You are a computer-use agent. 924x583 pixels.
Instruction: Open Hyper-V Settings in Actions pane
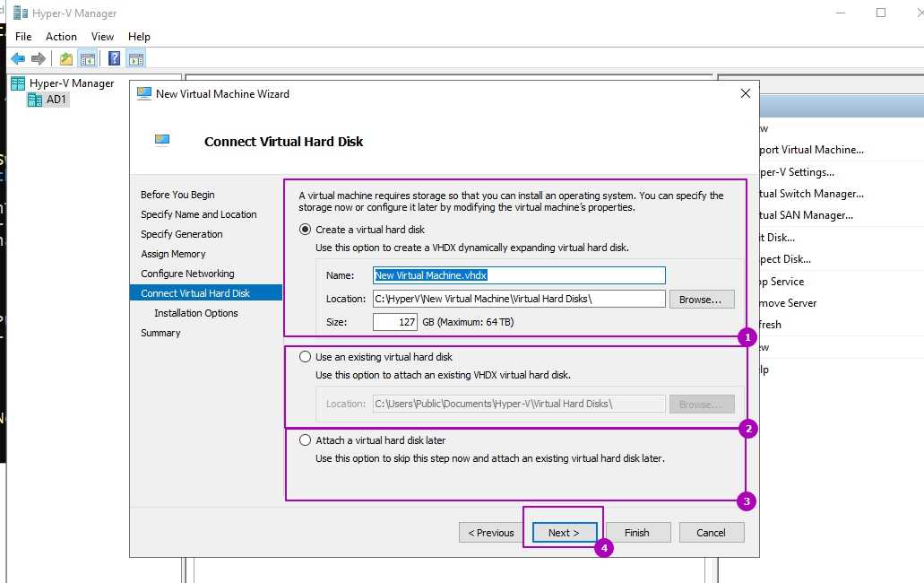pos(797,172)
